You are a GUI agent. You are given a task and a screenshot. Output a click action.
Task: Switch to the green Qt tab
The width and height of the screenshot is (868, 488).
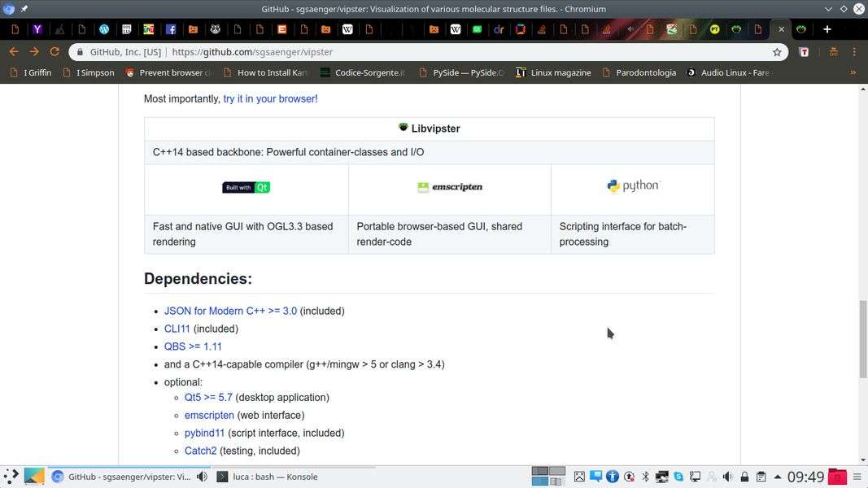pos(477,29)
